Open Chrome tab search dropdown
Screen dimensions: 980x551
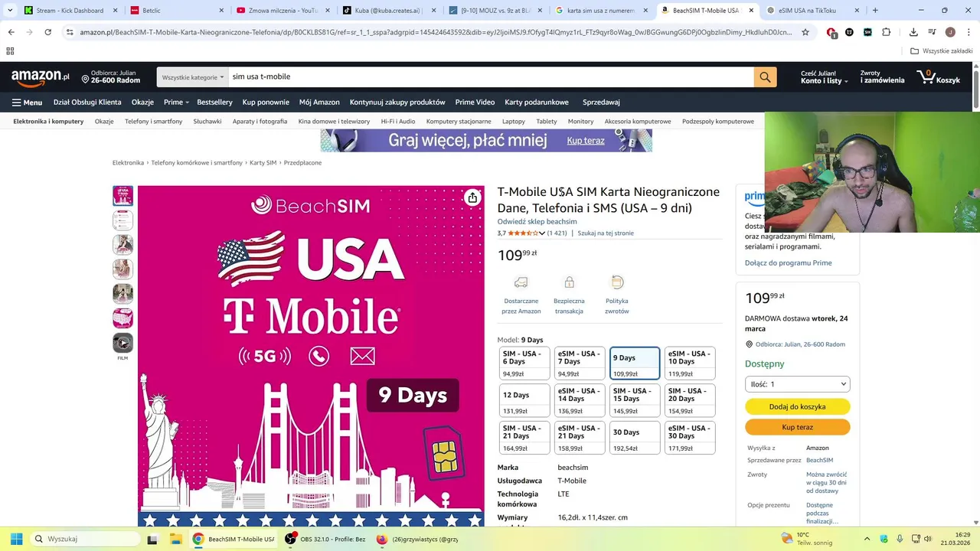click(10, 11)
